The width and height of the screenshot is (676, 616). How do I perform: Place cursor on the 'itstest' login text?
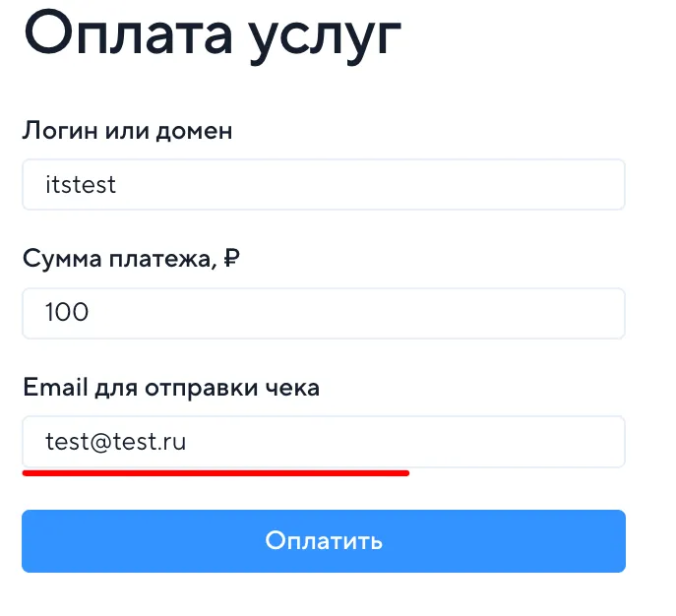coord(81,184)
